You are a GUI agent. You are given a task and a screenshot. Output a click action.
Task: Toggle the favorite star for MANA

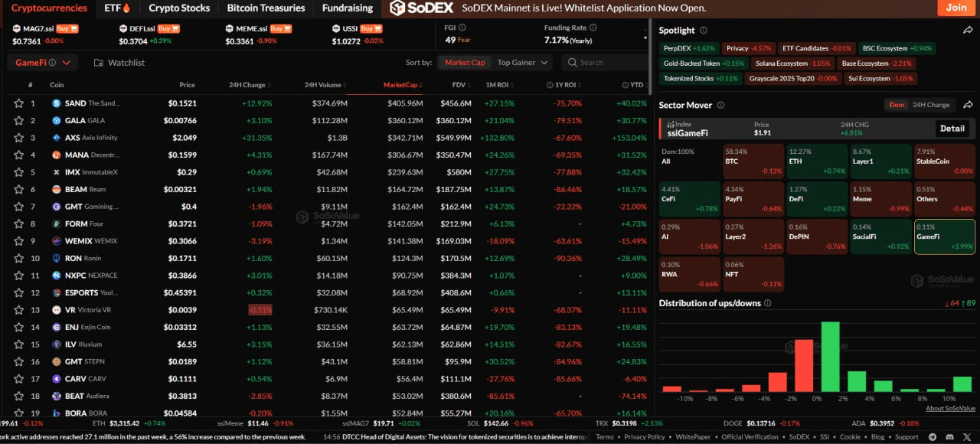click(x=18, y=155)
